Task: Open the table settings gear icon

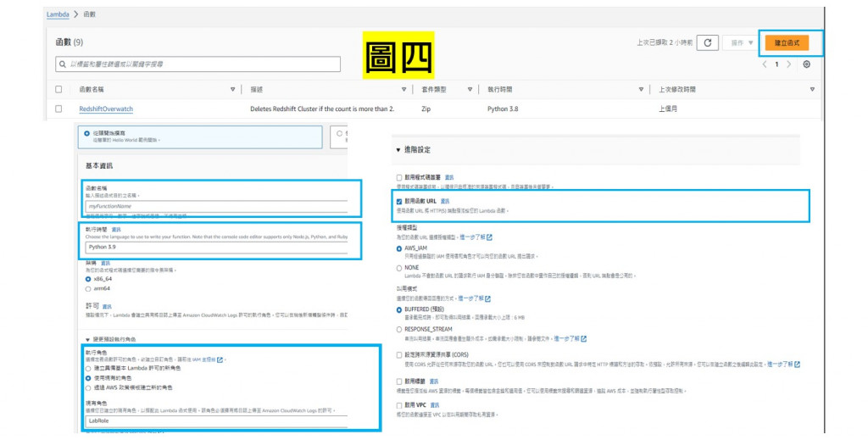Action: pos(807,64)
